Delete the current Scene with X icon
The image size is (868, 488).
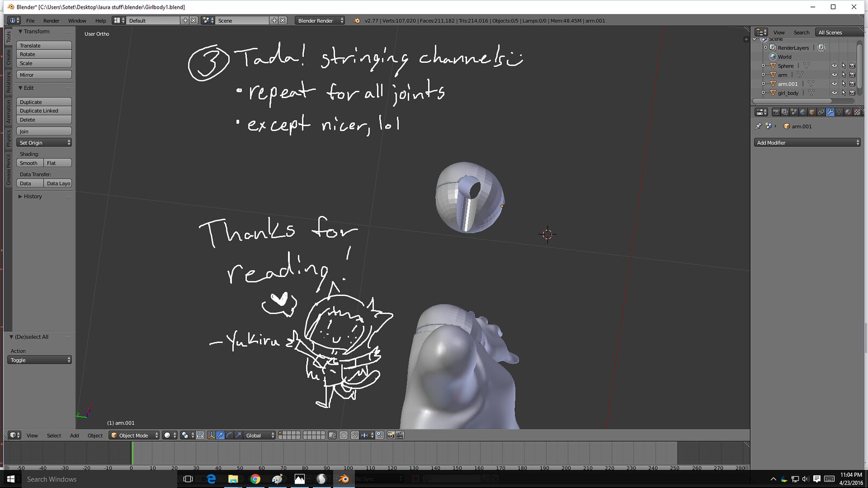[283, 21]
